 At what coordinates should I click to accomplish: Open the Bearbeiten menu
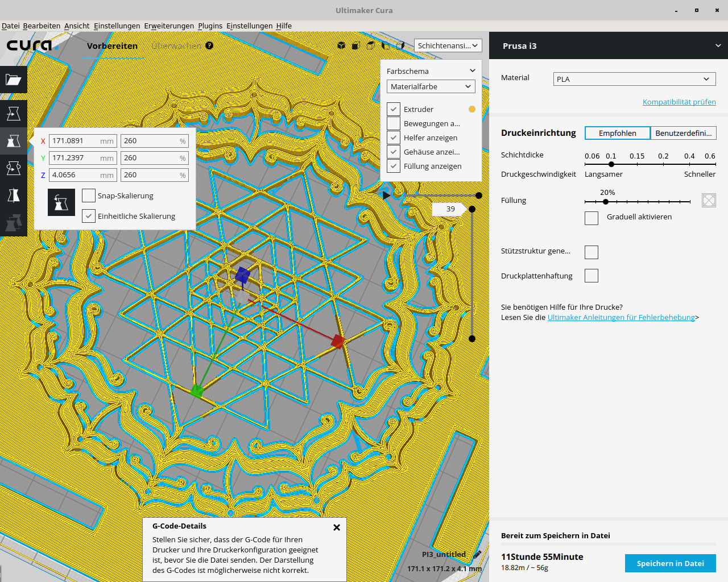click(x=42, y=26)
